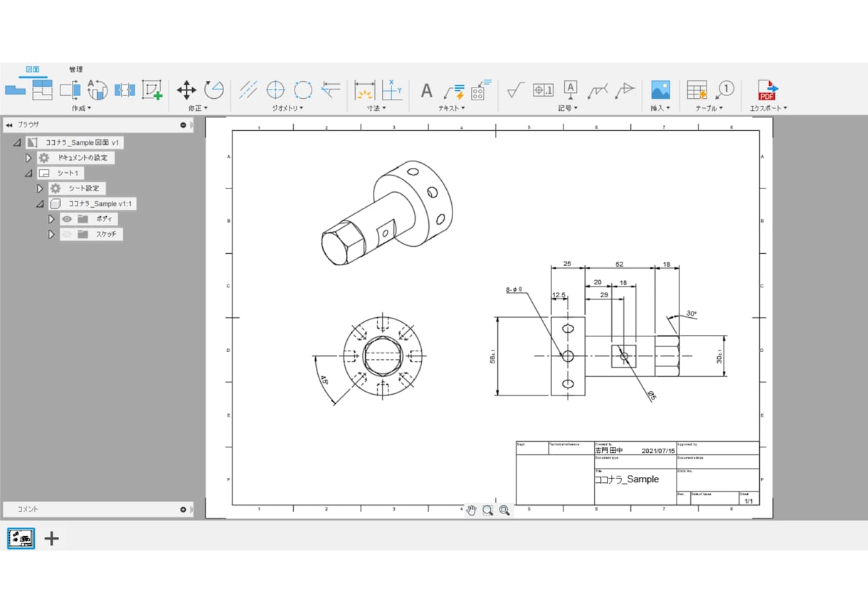
Task: Select the Balloon tool
Action: pos(724,90)
